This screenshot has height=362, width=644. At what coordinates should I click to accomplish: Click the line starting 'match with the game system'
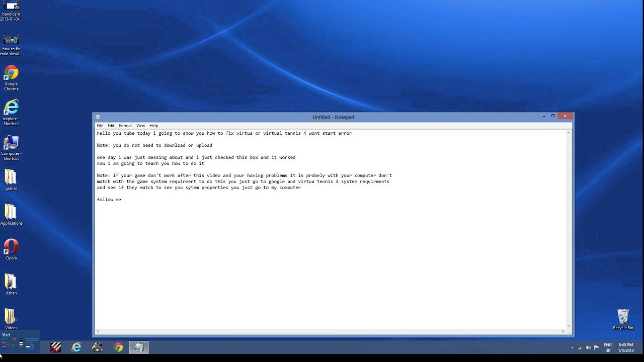[x=243, y=182]
